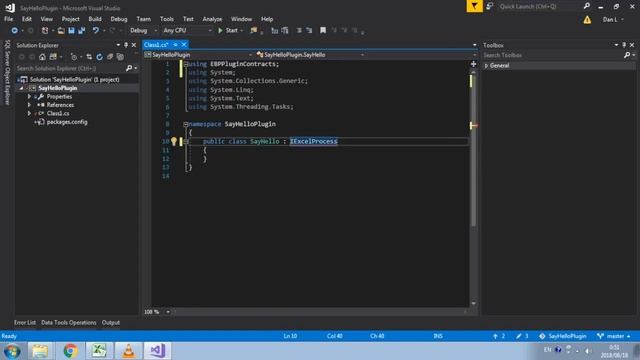Close the Class1.cs tab
640x360 pixels.
(184, 45)
